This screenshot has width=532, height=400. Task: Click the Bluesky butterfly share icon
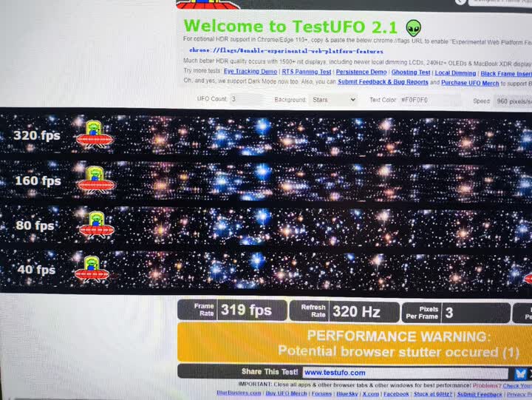coord(520,374)
